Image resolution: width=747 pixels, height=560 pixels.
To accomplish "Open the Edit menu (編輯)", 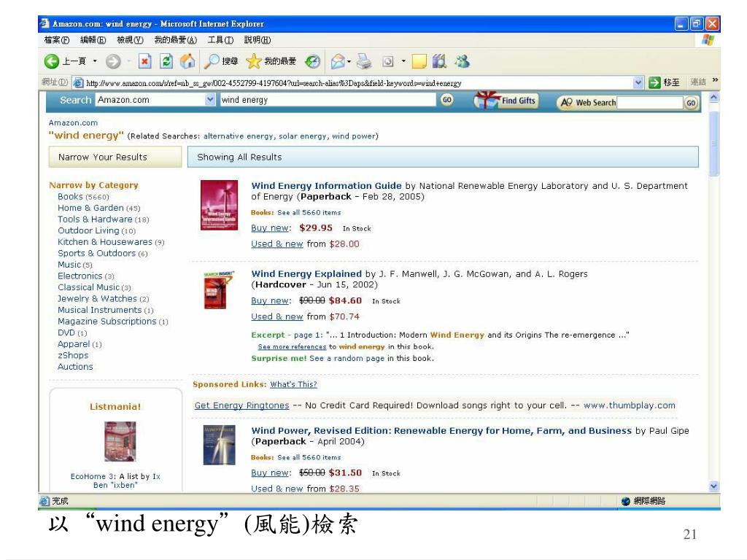I will click(93, 40).
